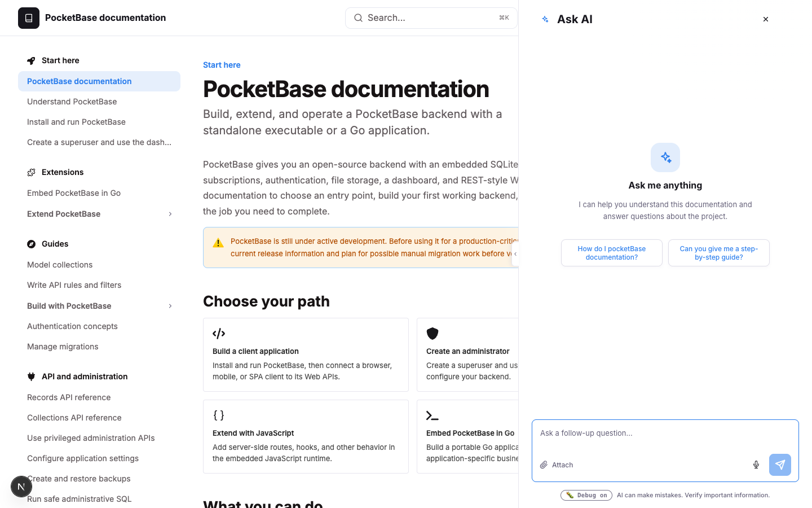Open Create a superuser and use the dashboard
The height and width of the screenshot is (508, 812).
pos(99,142)
